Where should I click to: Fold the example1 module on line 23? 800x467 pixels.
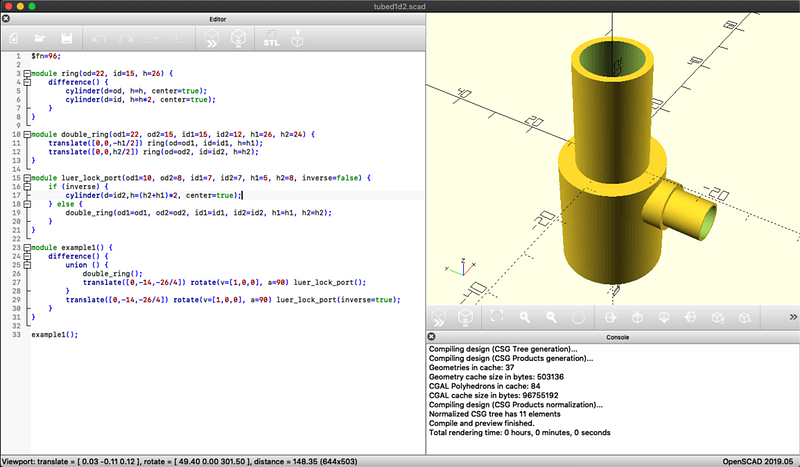click(27, 248)
